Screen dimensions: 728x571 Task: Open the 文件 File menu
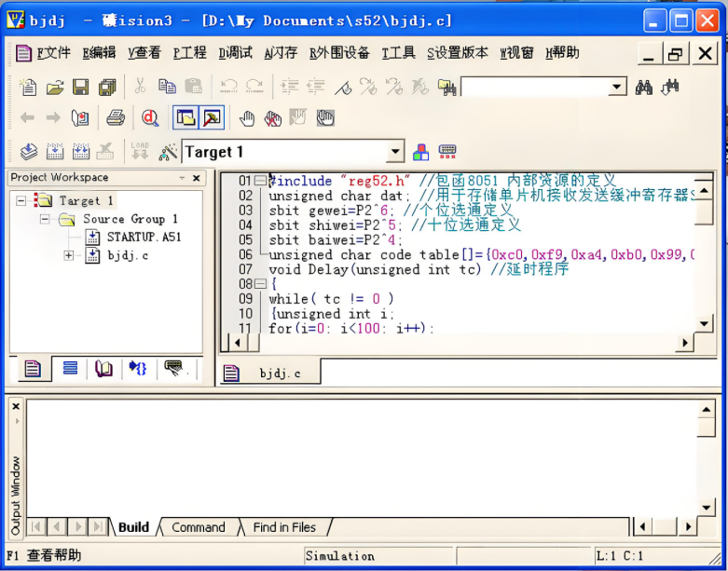coord(54,53)
